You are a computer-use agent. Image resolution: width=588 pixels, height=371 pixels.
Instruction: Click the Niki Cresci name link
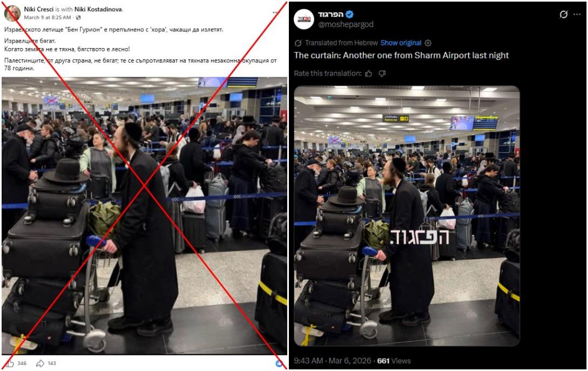(x=39, y=9)
